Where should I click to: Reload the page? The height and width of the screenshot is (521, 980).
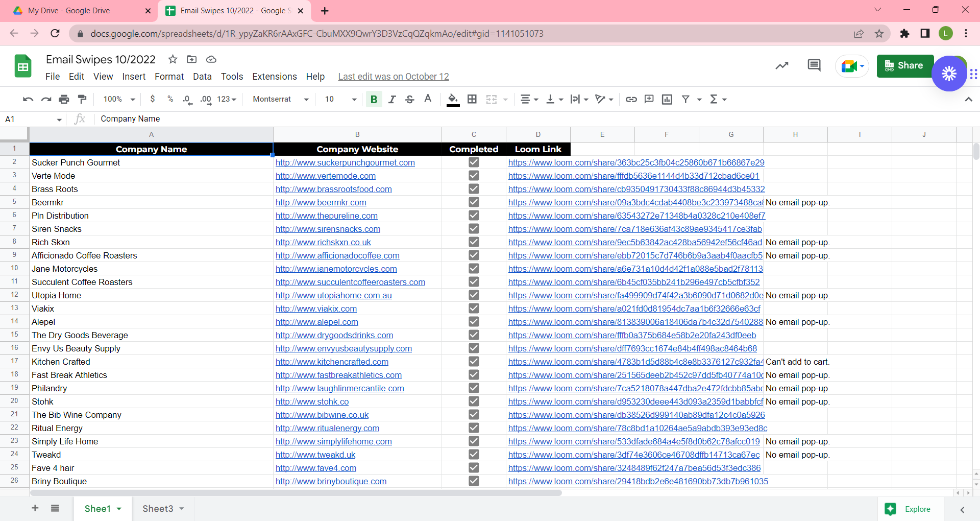[55, 33]
